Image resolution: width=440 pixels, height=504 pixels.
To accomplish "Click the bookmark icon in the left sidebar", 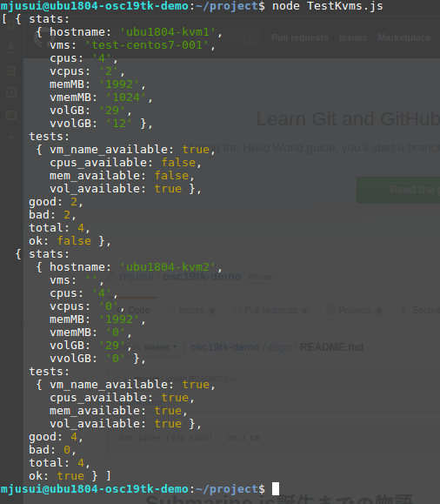I will pyautogui.click(x=11, y=25).
